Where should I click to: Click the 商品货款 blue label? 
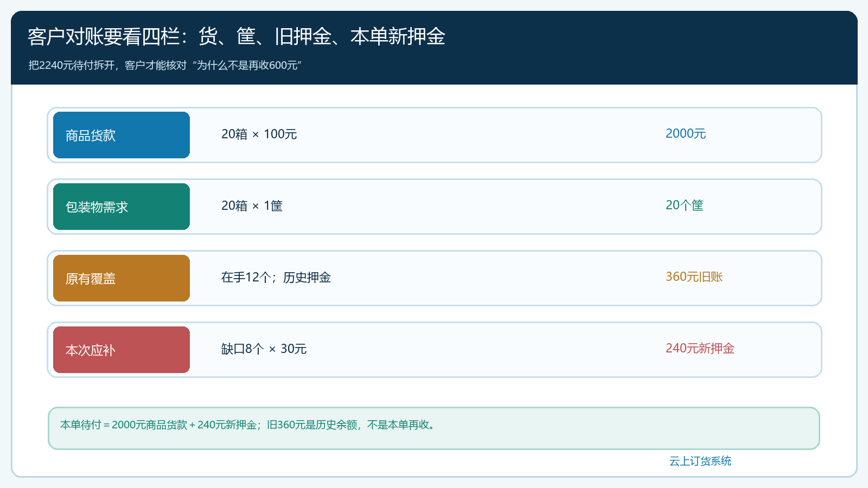coord(122,135)
